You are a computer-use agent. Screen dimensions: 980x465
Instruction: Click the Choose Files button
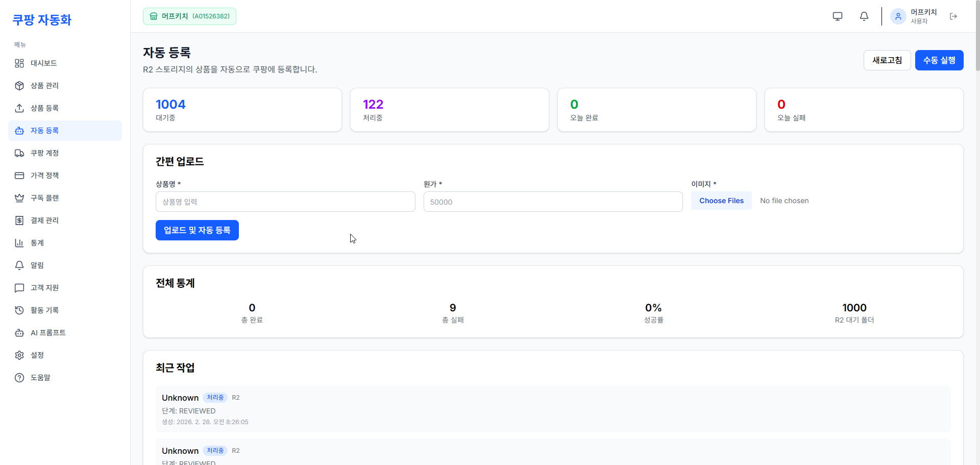pyautogui.click(x=721, y=201)
